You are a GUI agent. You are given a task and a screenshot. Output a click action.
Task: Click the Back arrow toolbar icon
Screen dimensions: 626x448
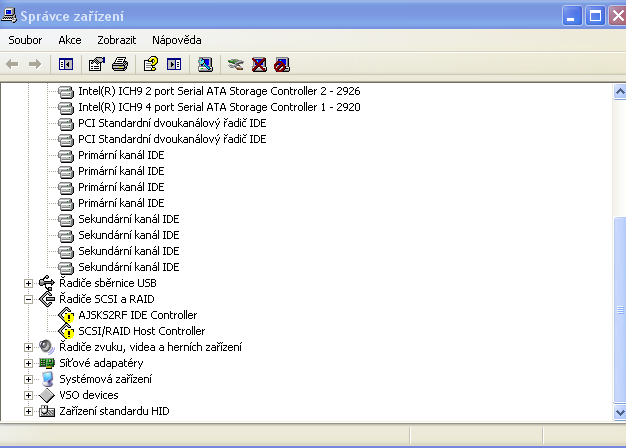click(x=12, y=64)
